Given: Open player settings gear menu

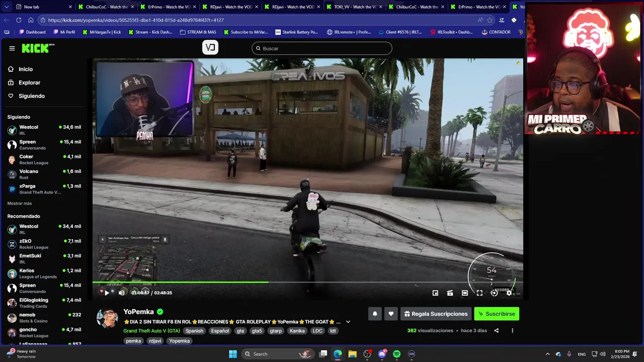Looking at the screenshot, I should [x=509, y=293].
